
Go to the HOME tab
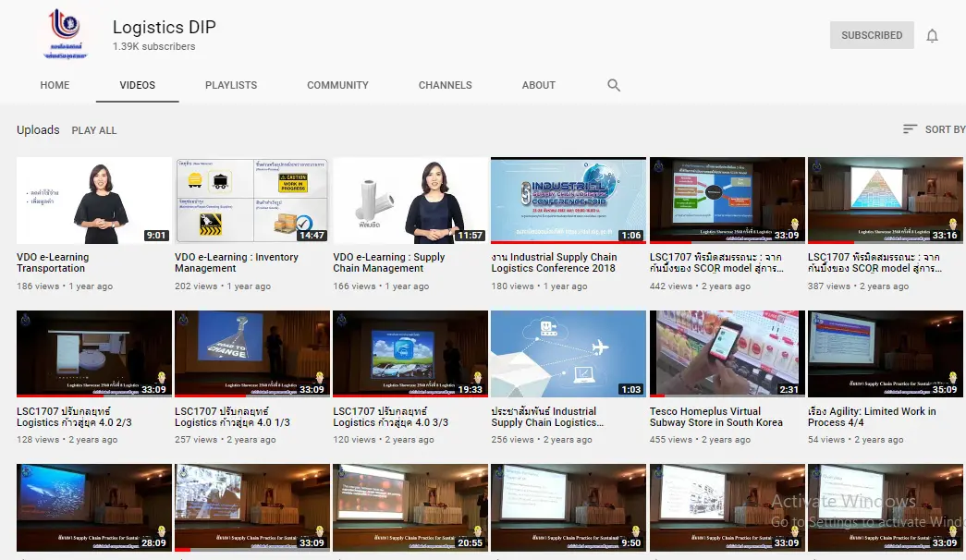coord(55,84)
